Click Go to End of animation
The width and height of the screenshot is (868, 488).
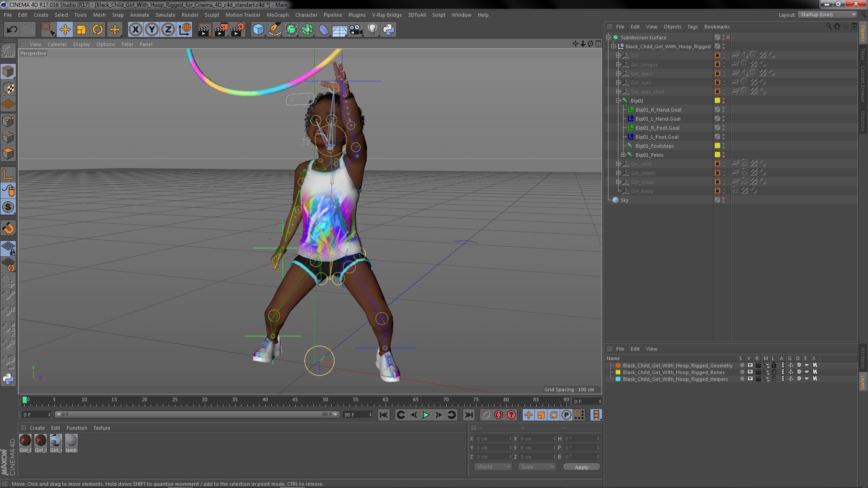point(469,415)
